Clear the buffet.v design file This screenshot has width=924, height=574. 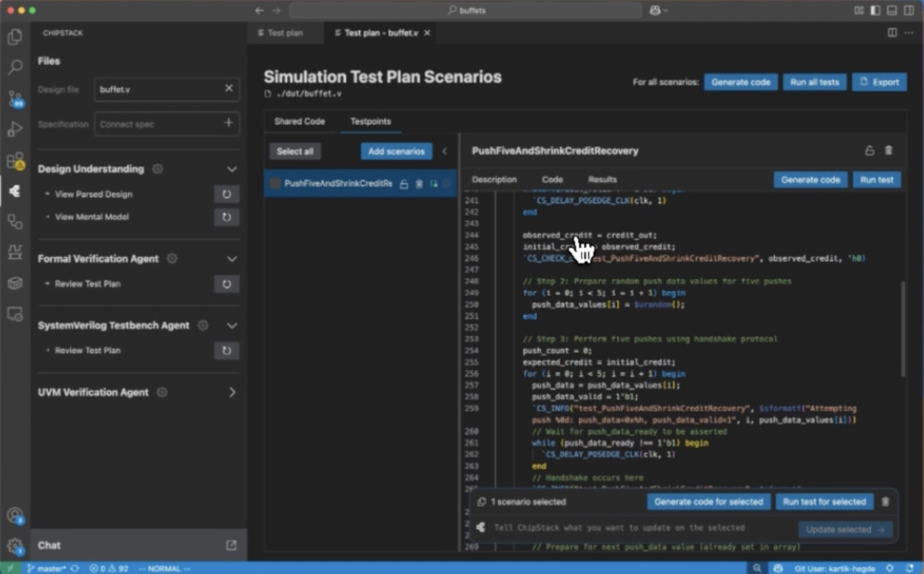pyautogui.click(x=228, y=88)
